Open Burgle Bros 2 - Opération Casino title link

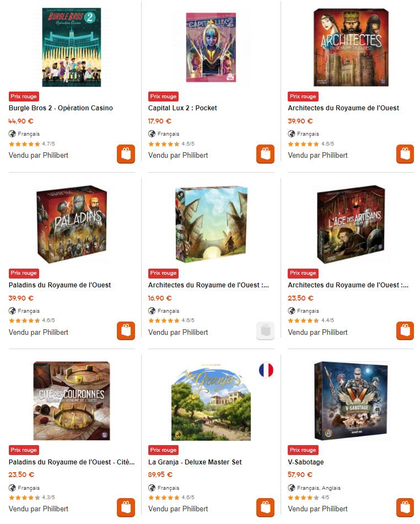point(61,108)
